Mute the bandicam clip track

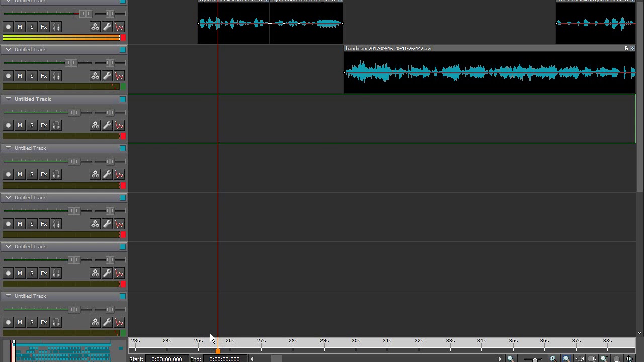20,76
